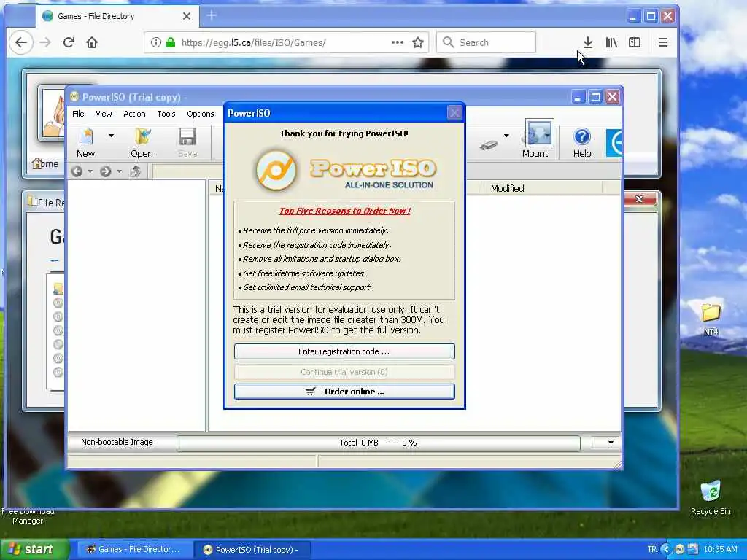Open the NT4 folder on desktop

pos(711,319)
